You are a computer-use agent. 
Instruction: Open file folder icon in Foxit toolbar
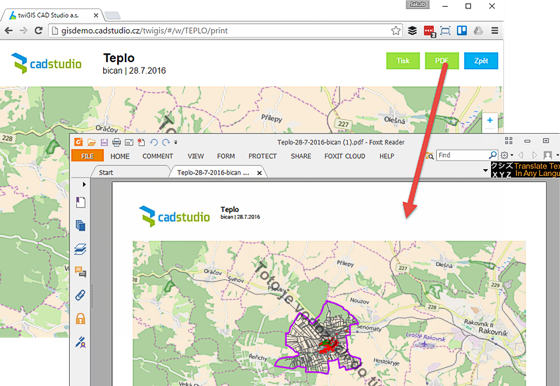(x=91, y=142)
